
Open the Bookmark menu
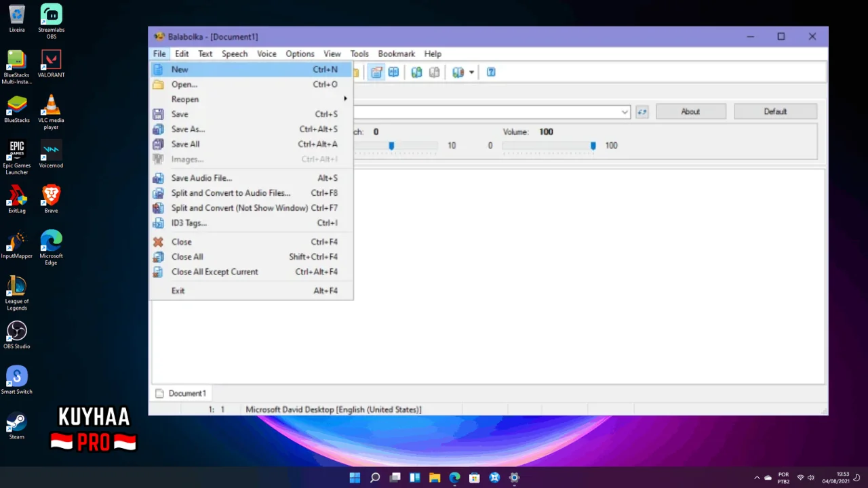point(397,54)
